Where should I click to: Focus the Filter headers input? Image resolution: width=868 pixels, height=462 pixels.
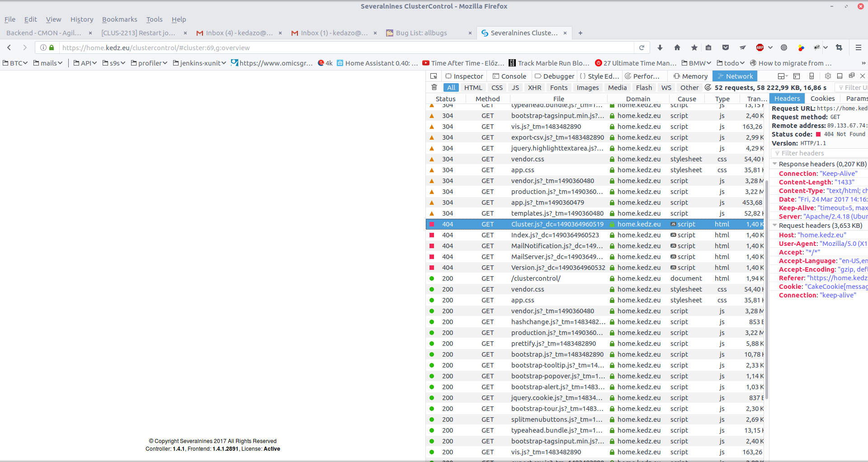pos(821,153)
